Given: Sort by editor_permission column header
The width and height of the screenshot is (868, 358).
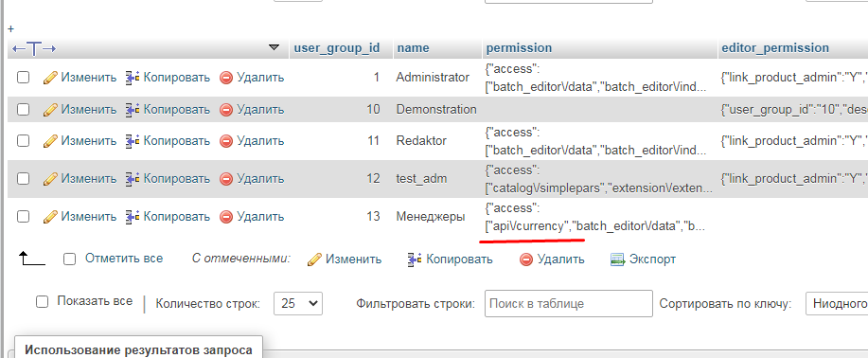Looking at the screenshot, I should tap(775, 47).
